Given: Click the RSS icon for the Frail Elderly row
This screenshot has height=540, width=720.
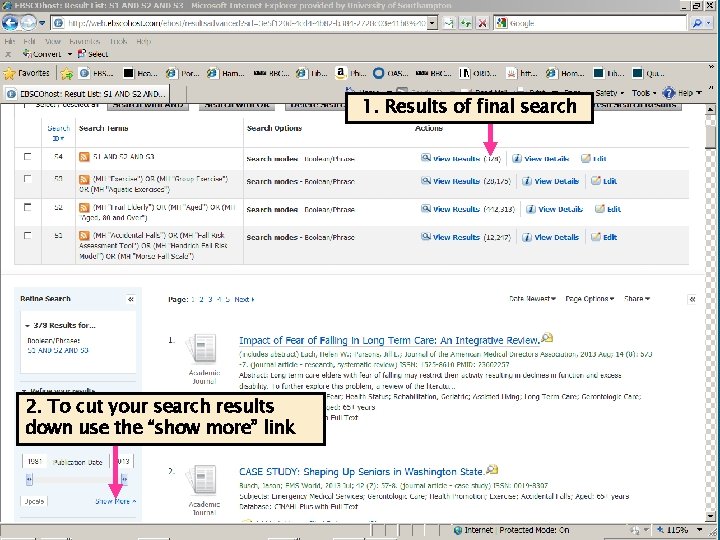Looking at the screenshot, I should pos(84,208).
